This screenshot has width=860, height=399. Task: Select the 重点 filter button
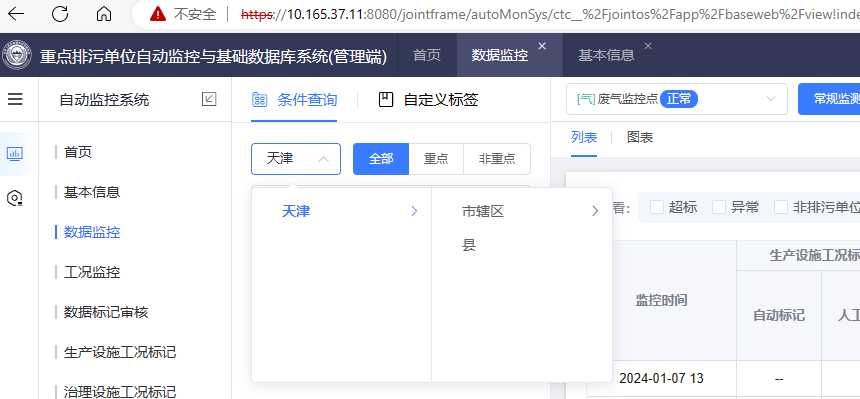pos(436,159)
